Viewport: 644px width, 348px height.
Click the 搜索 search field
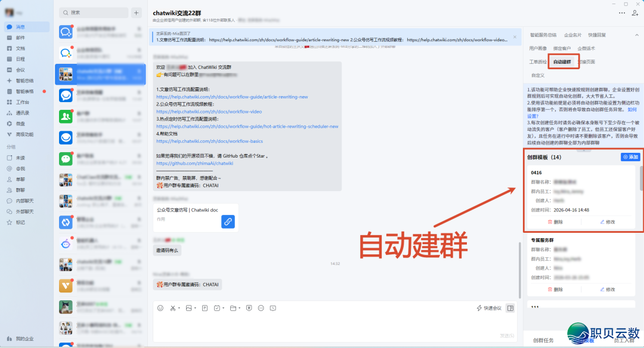(94, 13)
